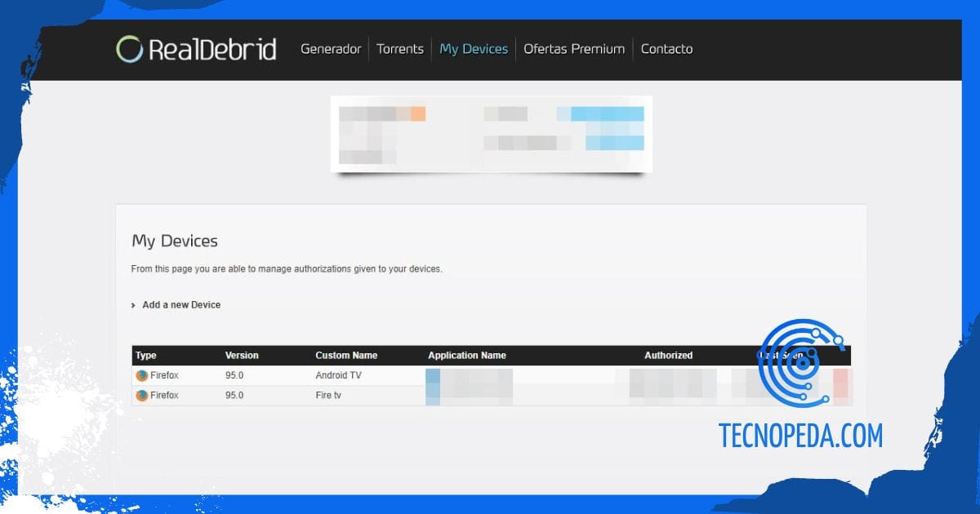Click the manage authorizations description text
The height and width of the screenshot is (514, 980).
click(x=287, y=268)
